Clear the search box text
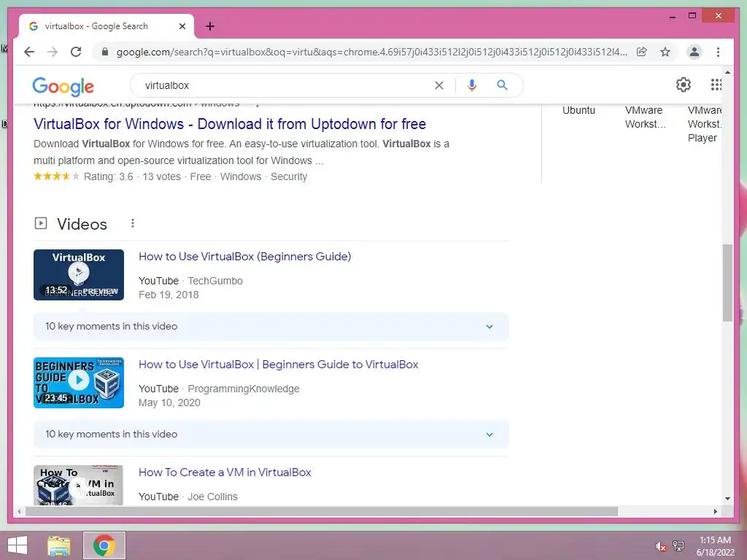 (438, 85)
